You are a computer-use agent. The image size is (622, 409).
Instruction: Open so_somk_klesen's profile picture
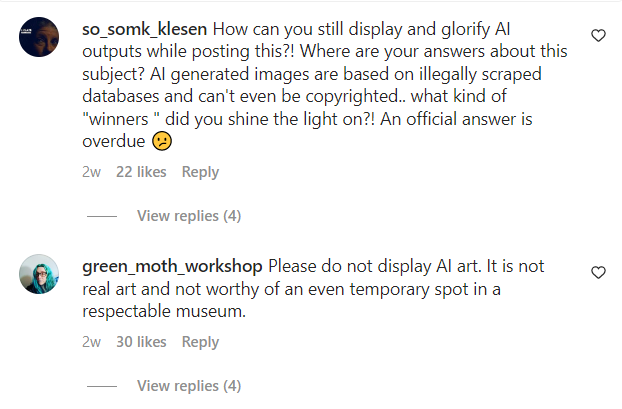point(40,41)
